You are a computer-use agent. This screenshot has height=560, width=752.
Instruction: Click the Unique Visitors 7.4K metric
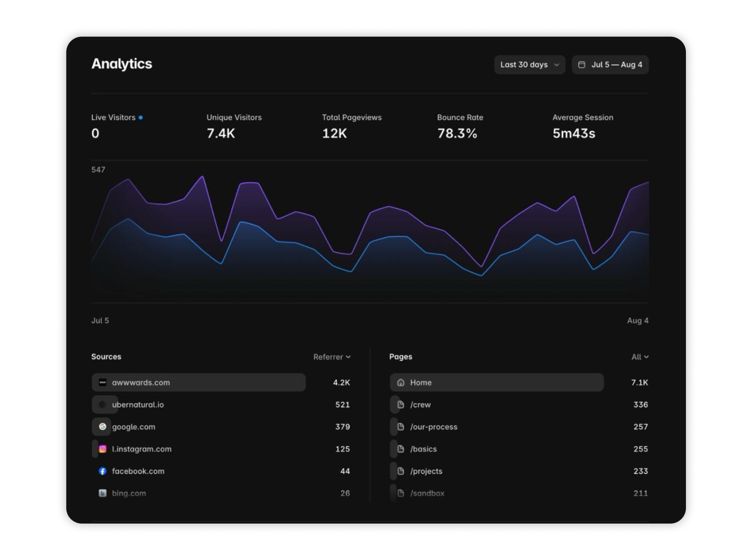point(234,126)
